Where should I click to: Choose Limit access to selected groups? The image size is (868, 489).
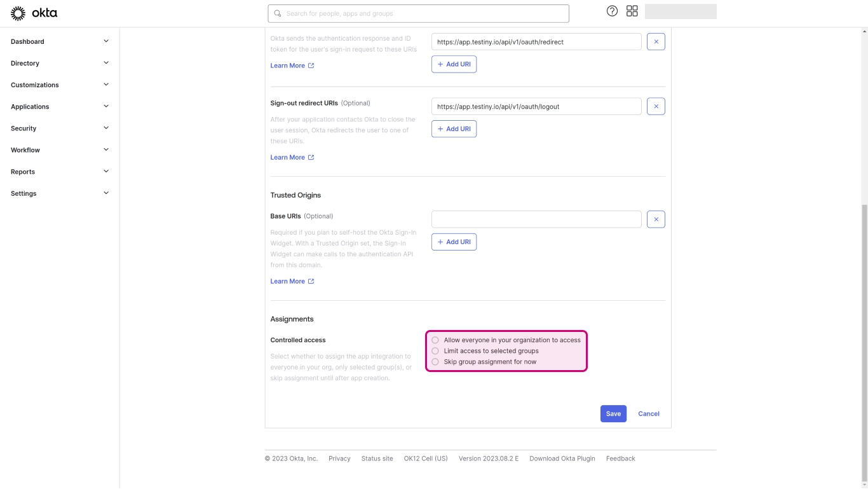point(435,351)
